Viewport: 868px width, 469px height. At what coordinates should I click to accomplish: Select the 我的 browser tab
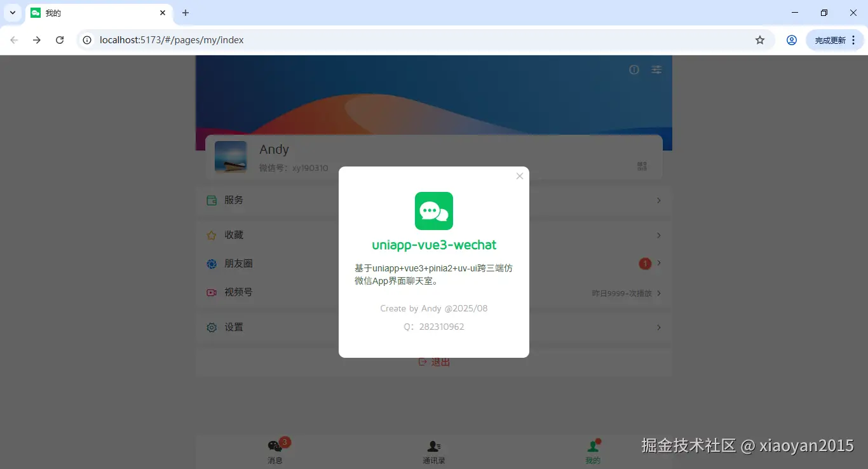[x=98, y=13]
